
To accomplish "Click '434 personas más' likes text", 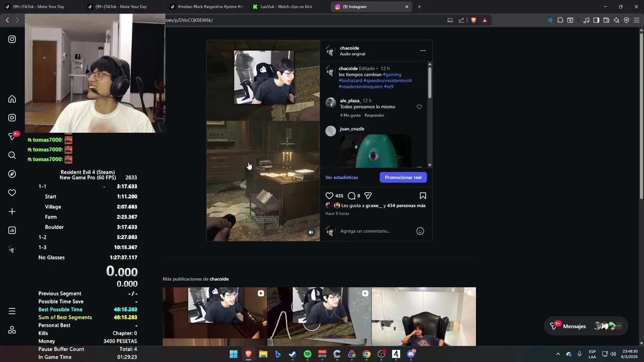I will pyautogui.click(x=406, y=206).
